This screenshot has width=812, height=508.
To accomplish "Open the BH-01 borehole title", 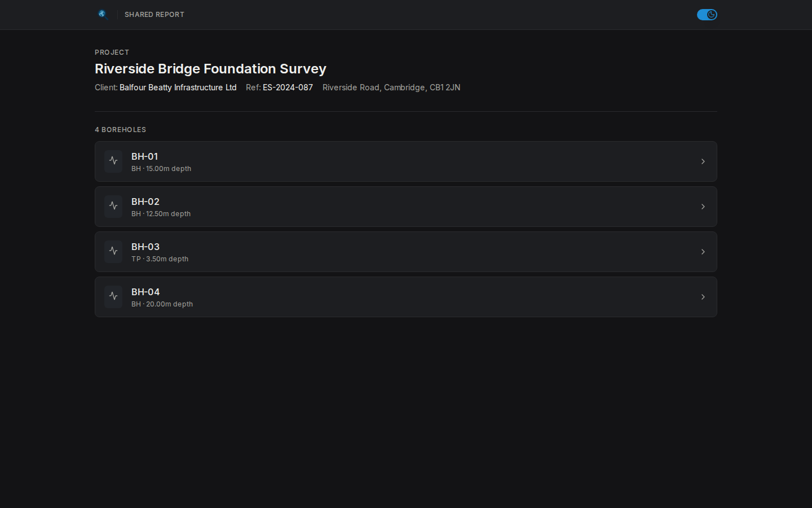I will (x=144, y=156).
